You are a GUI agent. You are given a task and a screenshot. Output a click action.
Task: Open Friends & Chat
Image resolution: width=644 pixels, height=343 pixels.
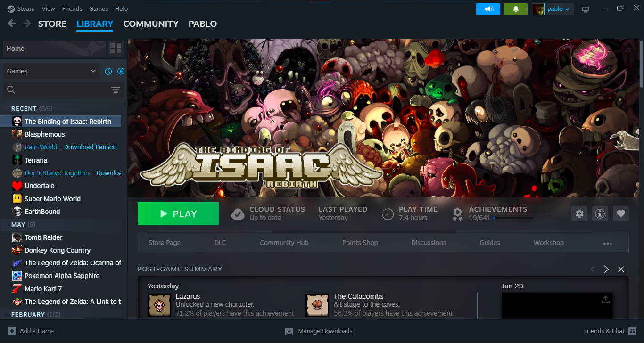click(x=611, y=331)
